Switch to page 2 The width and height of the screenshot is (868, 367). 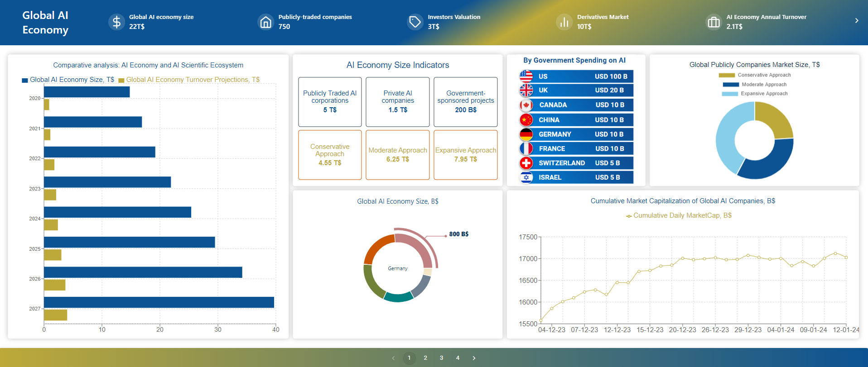pyautogui.click(x=425, y=358)
